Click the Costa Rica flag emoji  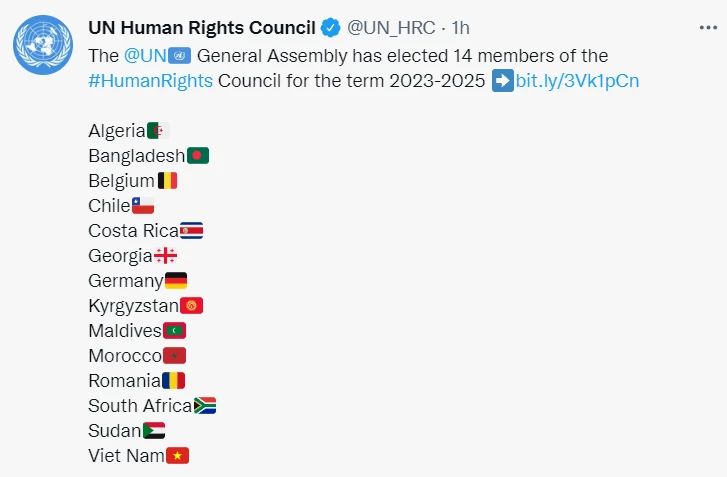(x=191, y=231)
